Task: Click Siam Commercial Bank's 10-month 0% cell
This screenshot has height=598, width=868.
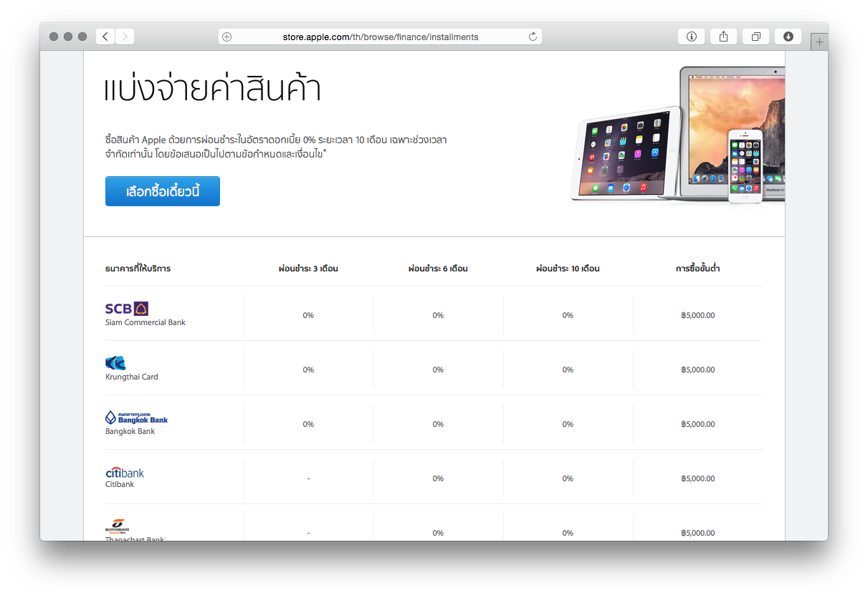Action: click(x=568, y=315)
